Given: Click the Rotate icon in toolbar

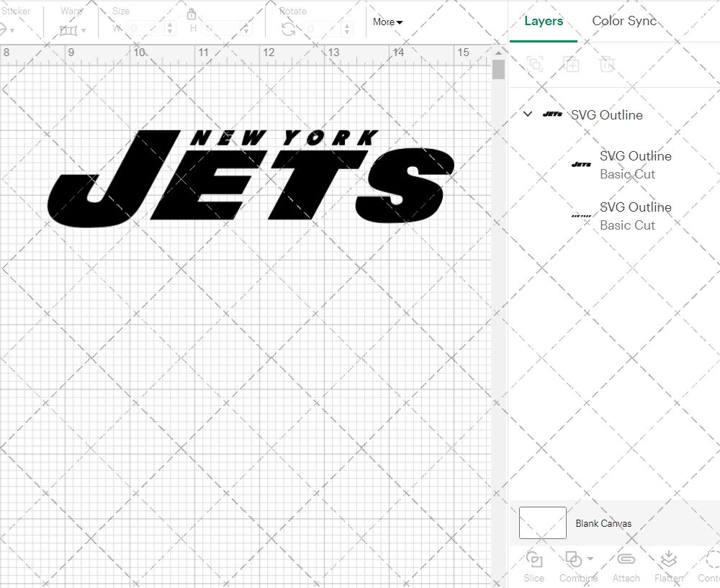Looking at the screenshot, I should click(x=288, y=29).
